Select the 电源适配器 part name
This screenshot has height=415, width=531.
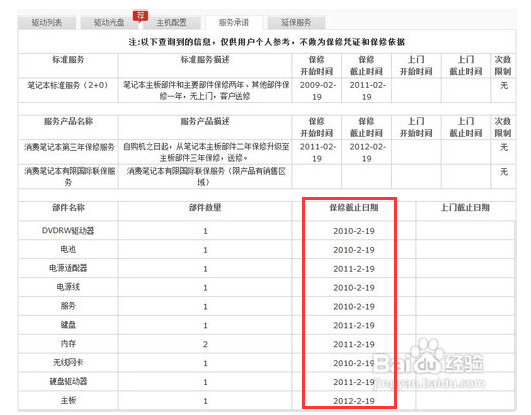click(68, 268)
